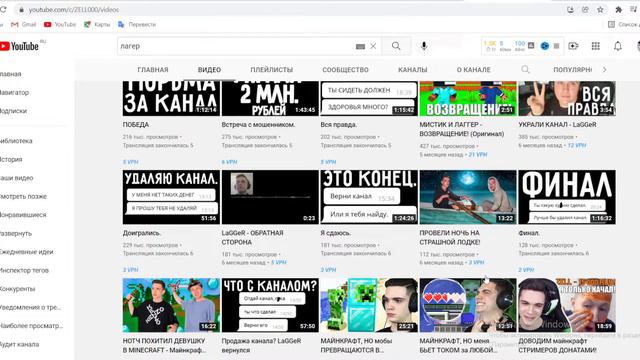Click the magnifier search button beside the query
640x360 pixels.
(x=396, y=46)
